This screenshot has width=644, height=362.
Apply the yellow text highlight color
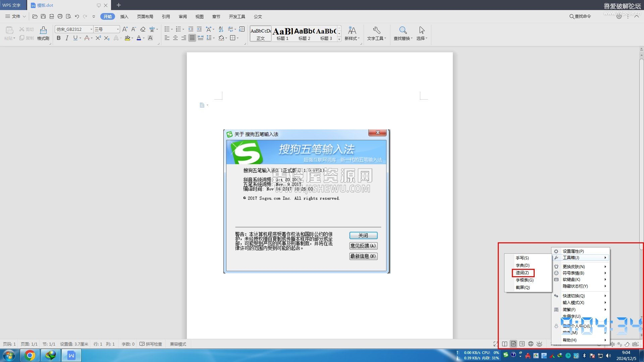(127, 38)
